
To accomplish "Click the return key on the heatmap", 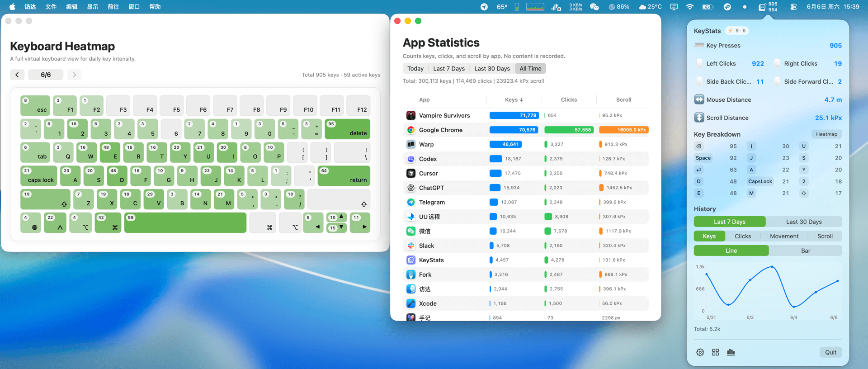I will [x=344, y=176].
